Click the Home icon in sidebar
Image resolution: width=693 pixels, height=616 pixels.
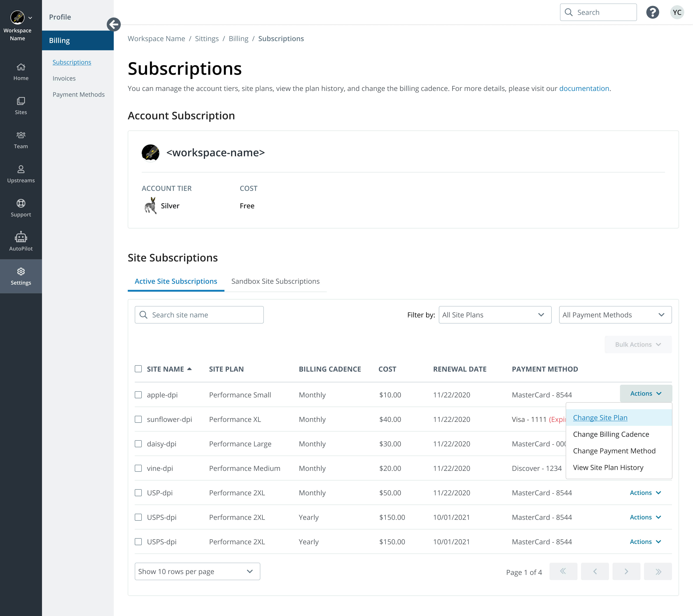[x=21, y=67]
